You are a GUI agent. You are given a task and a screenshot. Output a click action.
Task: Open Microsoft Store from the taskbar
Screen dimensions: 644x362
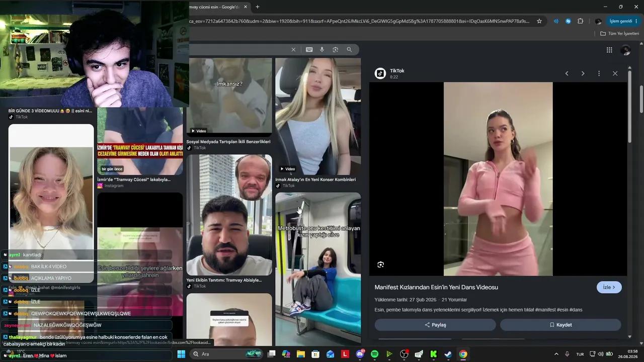pyautogui.click(x=315, y=354)
